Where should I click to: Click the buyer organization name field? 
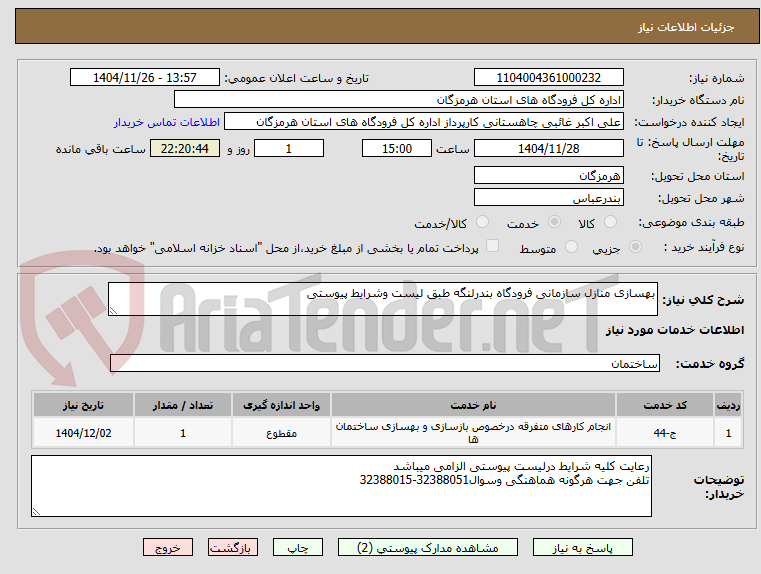pos(398,100)
